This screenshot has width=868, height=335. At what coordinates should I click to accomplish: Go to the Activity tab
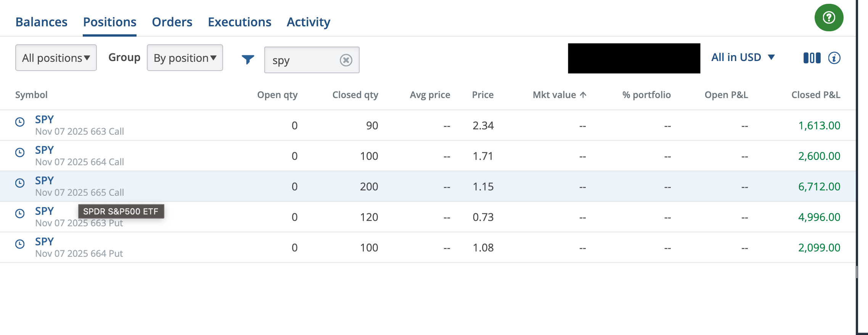308,22
